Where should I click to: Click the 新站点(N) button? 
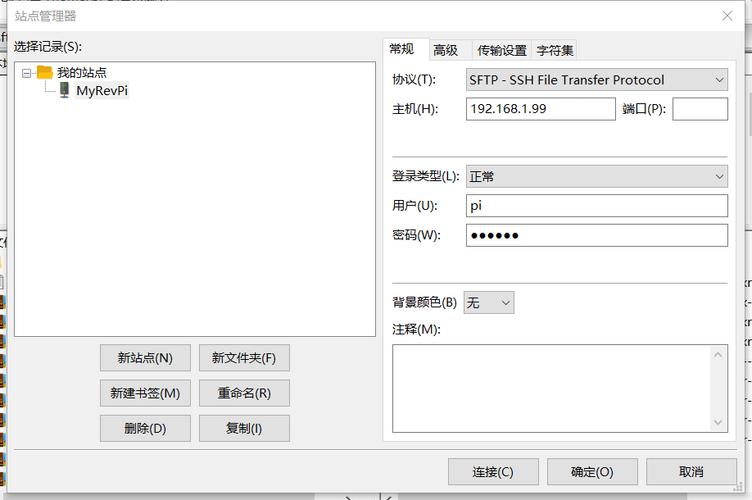coord(145,358)
